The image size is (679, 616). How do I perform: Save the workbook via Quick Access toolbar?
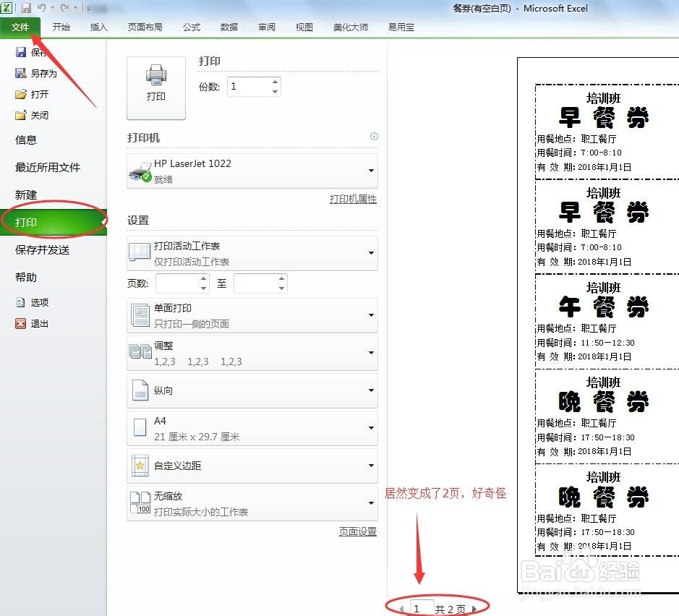(x=27, y=7)
